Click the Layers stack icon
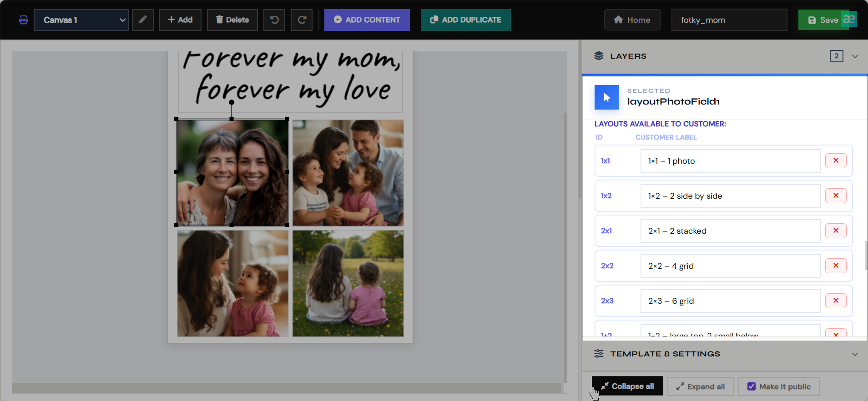 tap(599, 56)
